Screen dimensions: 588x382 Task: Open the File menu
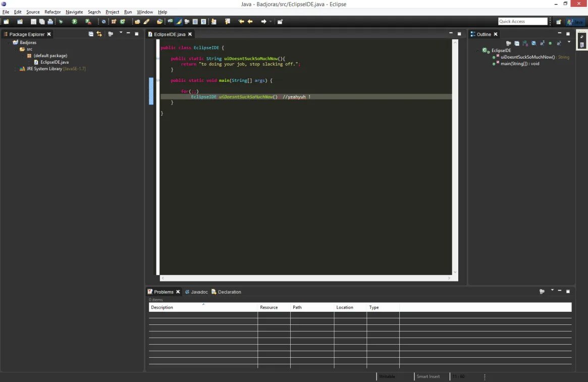6,12
